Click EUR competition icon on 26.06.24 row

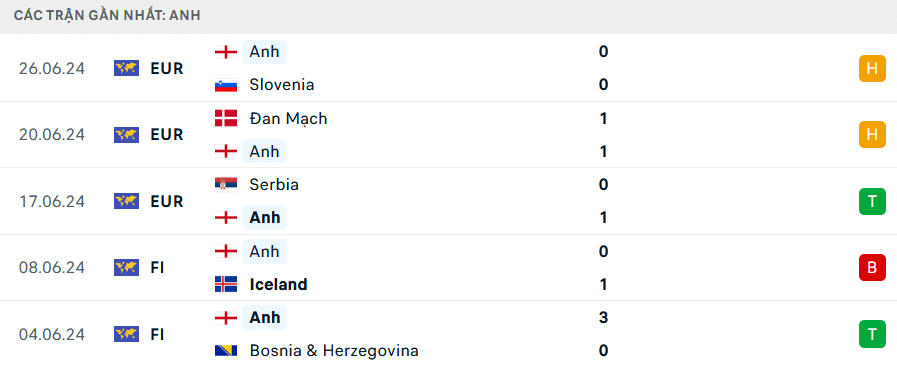(x=126, y=69)
